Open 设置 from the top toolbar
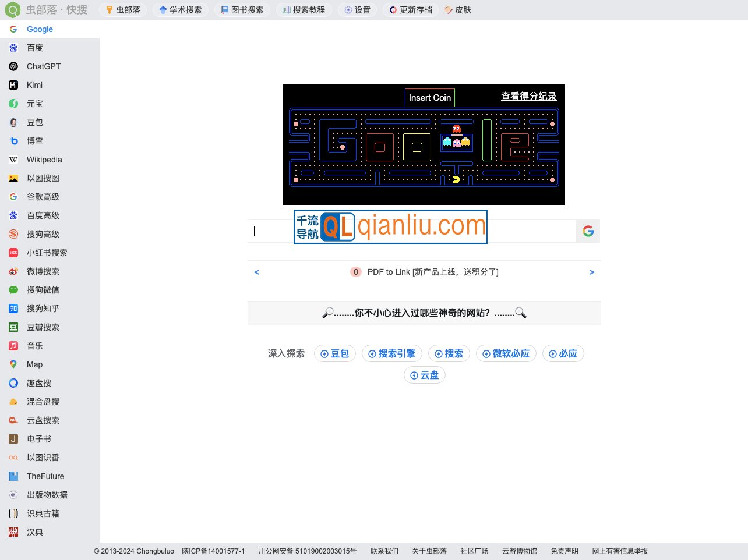Screen dimensions: 748x560 pos(357,10)
